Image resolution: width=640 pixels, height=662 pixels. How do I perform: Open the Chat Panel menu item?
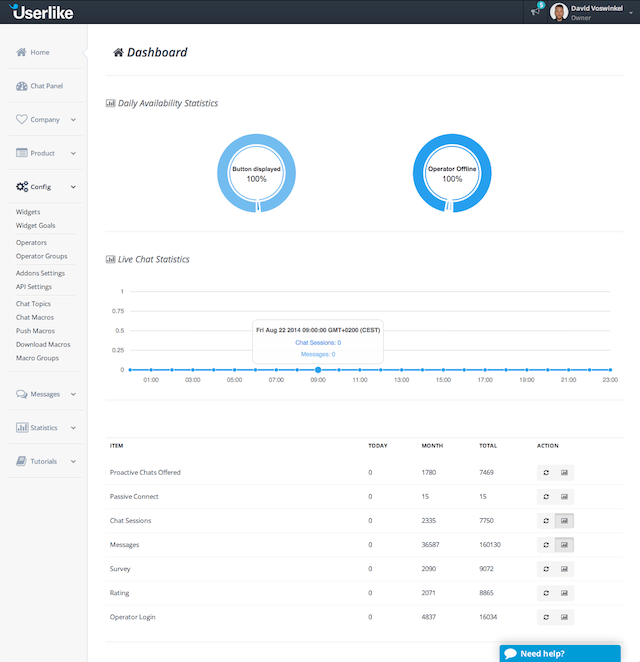(x=45, y=86)
